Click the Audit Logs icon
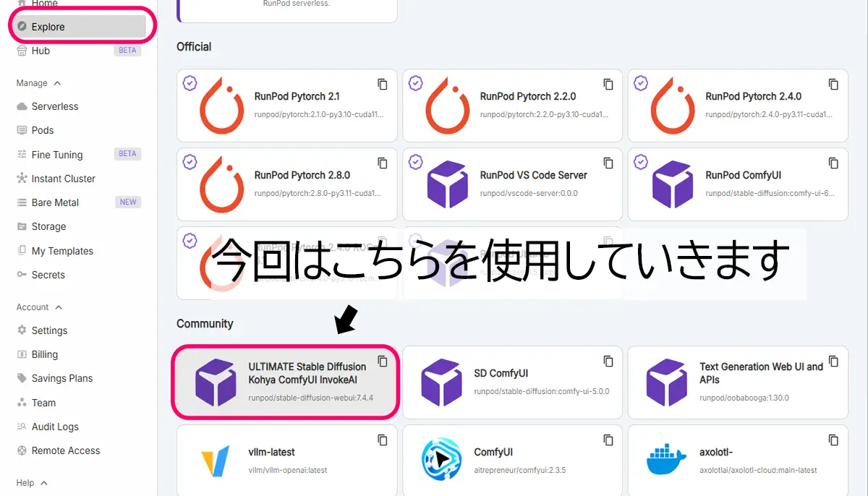Viewport: 868px width, 496px height. [x=22, y=427]
